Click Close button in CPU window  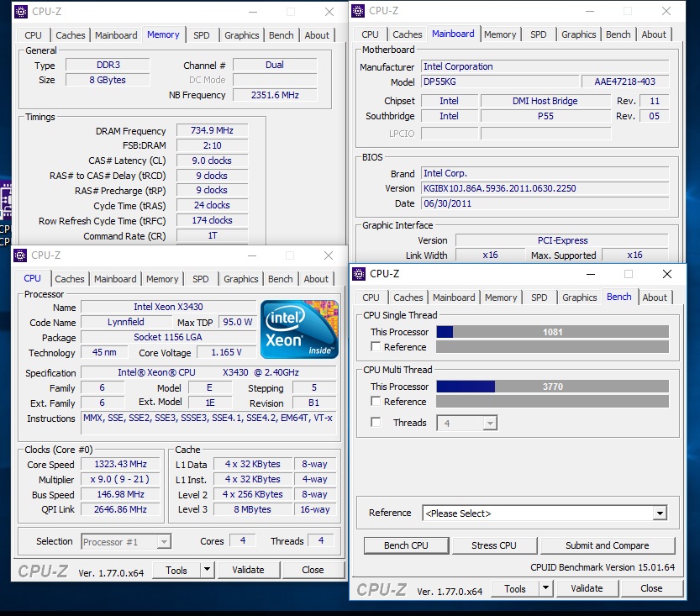313,570
